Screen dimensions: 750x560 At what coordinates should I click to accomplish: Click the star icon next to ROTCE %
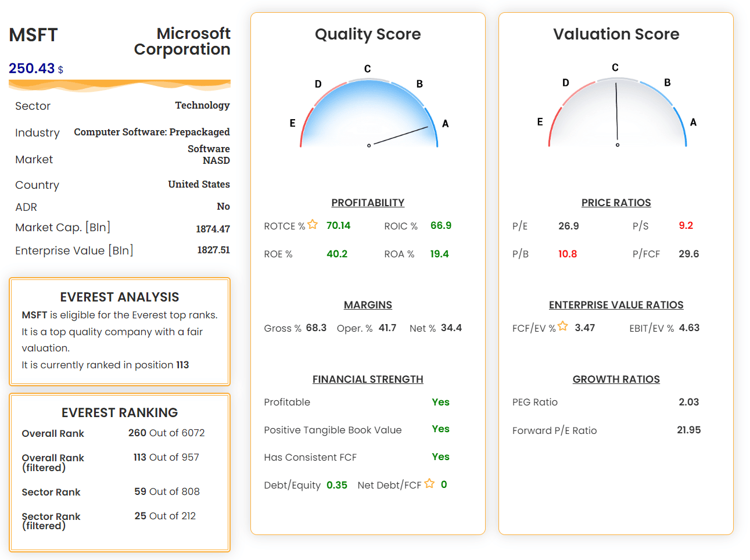pos(313,224)
